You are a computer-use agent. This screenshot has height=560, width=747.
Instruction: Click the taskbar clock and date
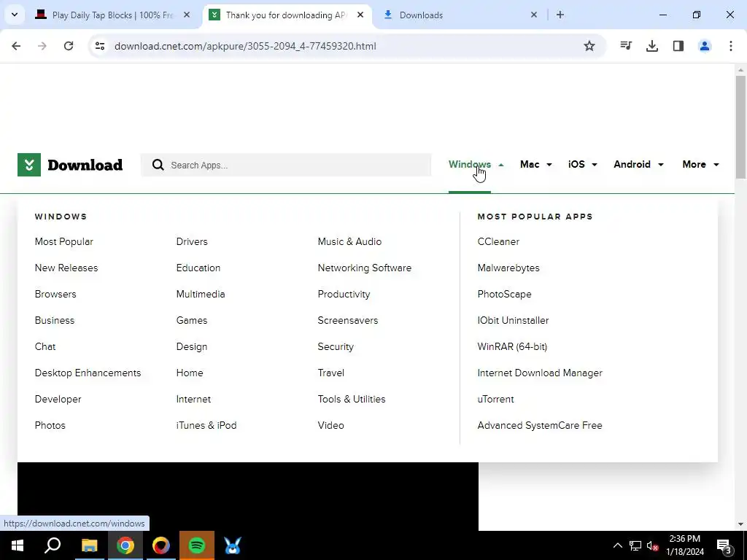tap(684, 545)
